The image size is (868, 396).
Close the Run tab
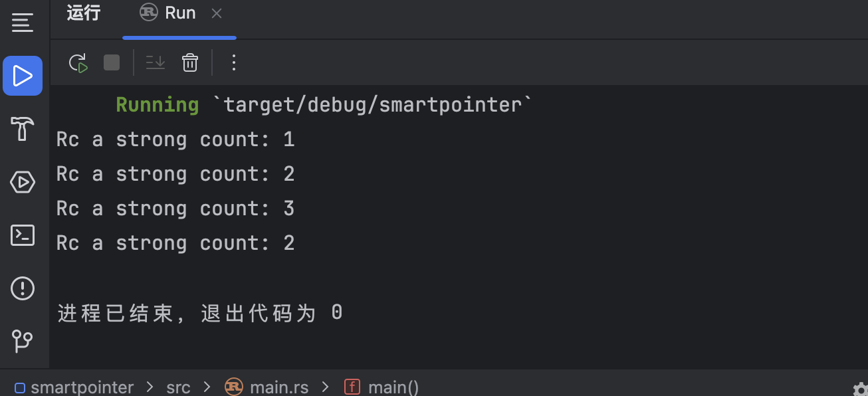[x=217, y=13]
